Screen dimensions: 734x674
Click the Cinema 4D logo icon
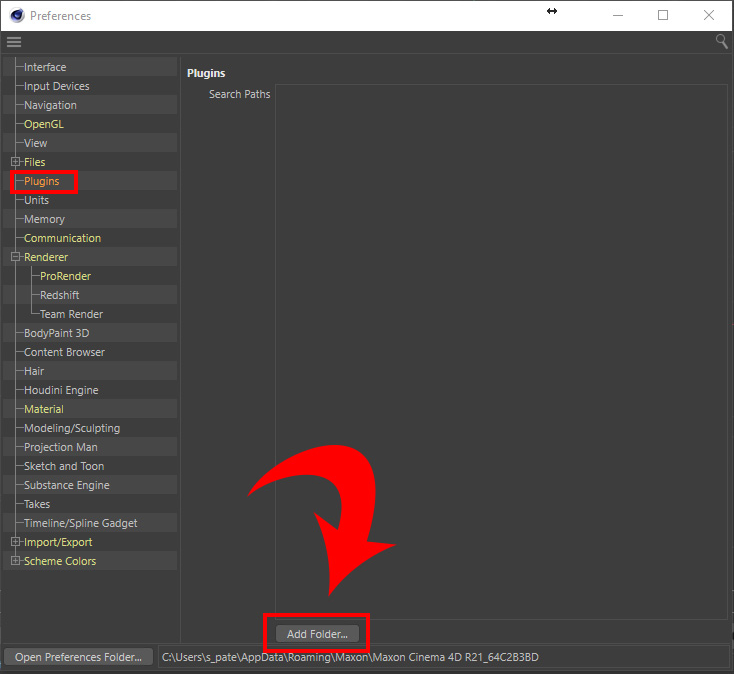click(x=16, y=16)
